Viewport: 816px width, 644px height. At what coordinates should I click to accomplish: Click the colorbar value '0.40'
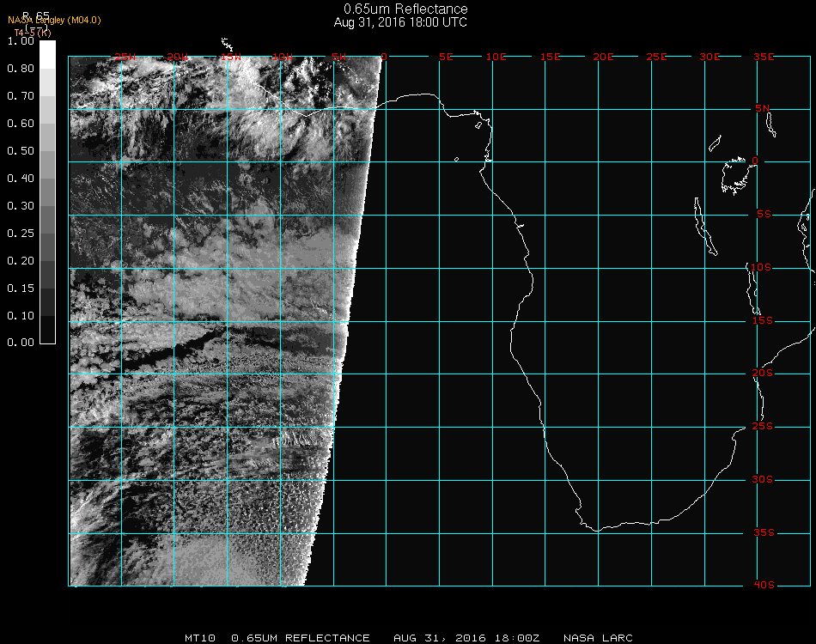21,179
